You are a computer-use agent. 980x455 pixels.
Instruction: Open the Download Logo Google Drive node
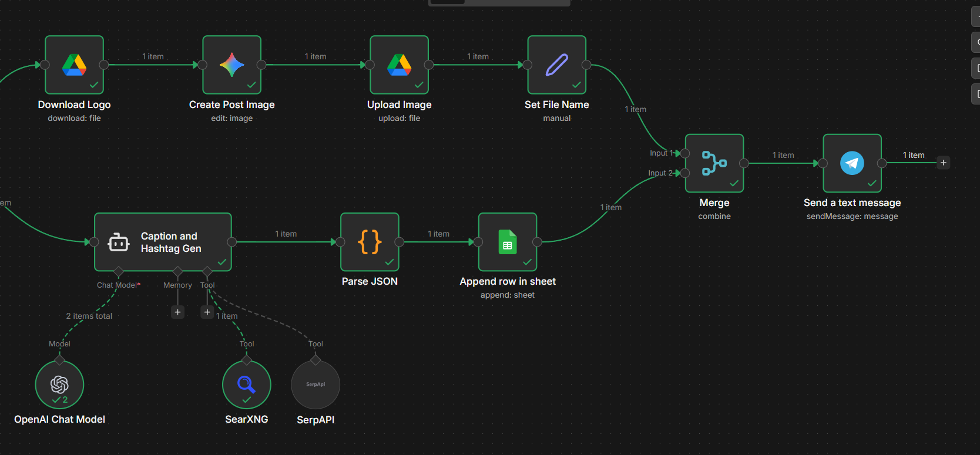pos(75,65)
